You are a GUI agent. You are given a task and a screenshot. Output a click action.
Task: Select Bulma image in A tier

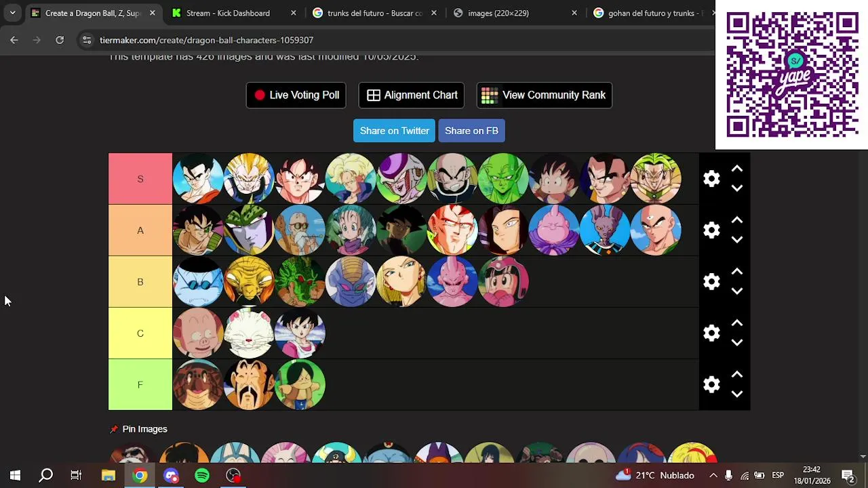click(351, 230)
